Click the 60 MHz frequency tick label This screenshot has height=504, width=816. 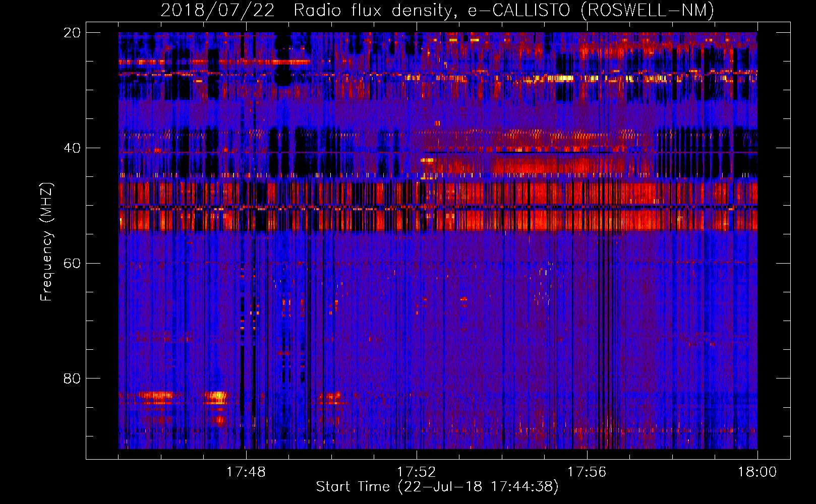[72, 264]
